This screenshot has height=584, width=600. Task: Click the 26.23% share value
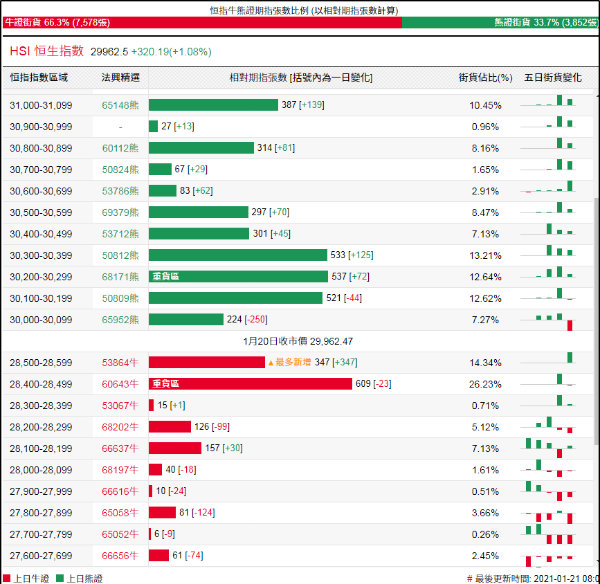pos(485,384)
